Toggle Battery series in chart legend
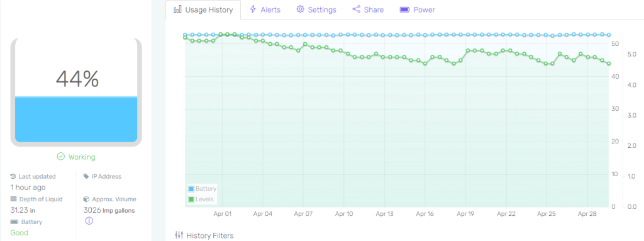 [x=202, y=189]
